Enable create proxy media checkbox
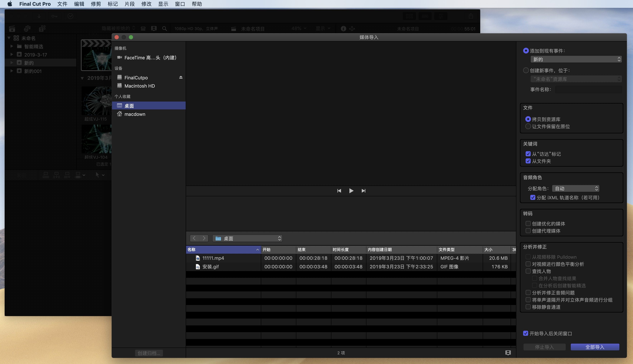Viewport: 633px width, 364px height. pos(528,231)
